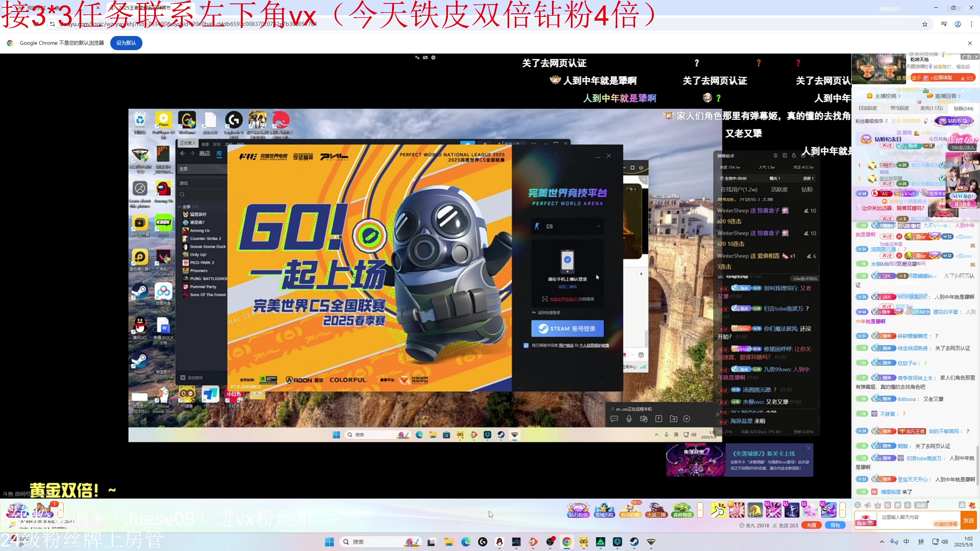Screen dimensions: 980x551
Task: Click the volume icon in system tray
Action: tap(945, 542)
